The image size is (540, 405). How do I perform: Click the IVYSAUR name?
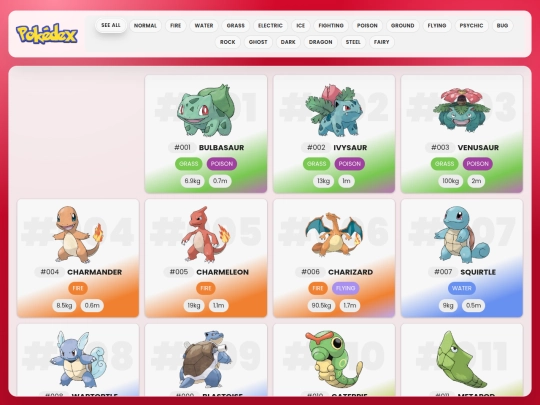click(350, 148)
